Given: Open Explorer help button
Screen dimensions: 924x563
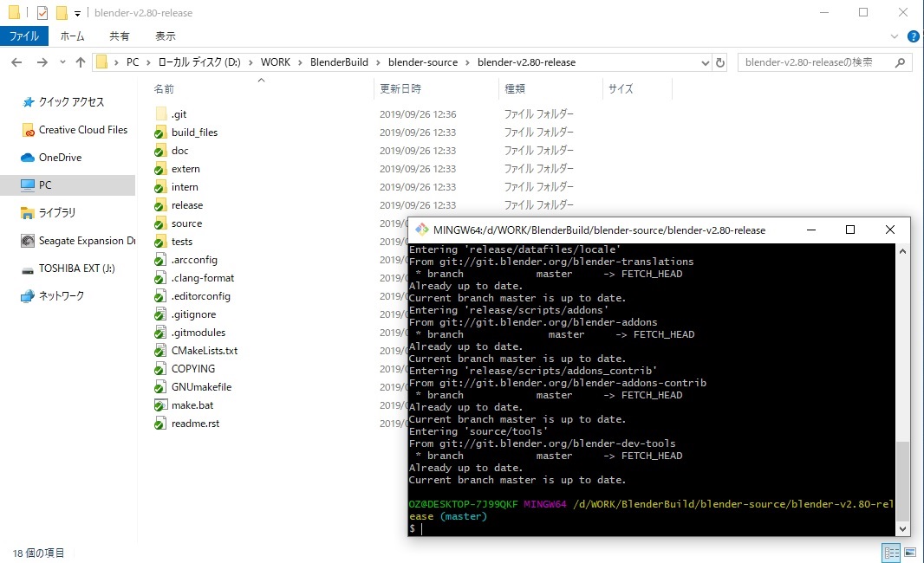Looking at the screenshot, I should [x=914, y=36].
